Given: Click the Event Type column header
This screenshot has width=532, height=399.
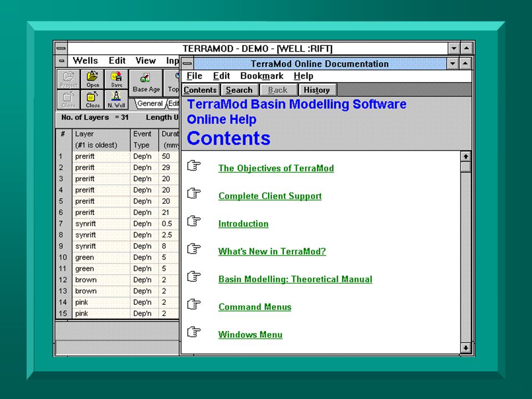Looking at the screenshot, I should [144, 140].
